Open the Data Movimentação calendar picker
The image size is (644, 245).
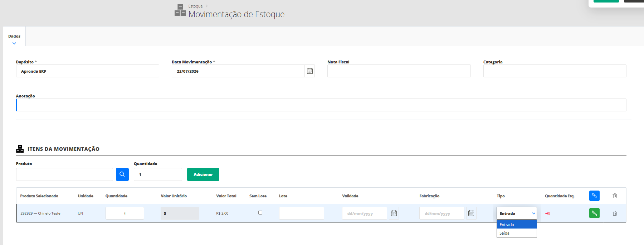click(x=310, y=71)
